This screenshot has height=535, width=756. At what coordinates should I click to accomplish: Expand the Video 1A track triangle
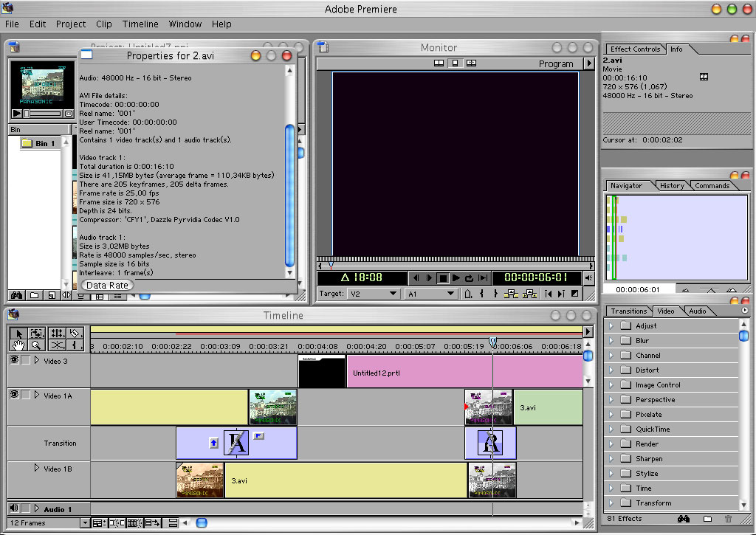[x=37, y=395]
